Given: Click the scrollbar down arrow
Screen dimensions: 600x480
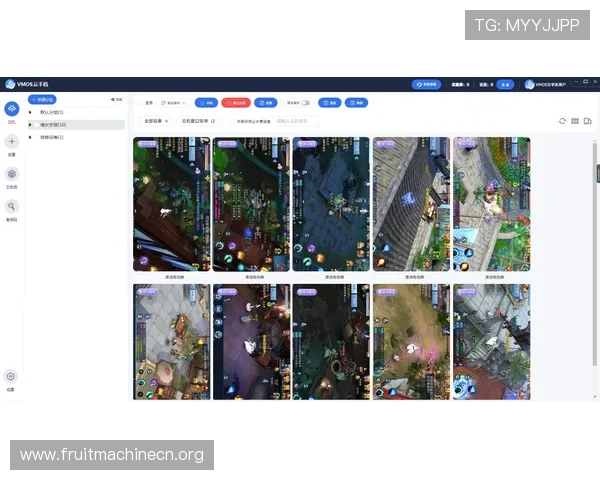Looking at the screenshot, I should point(594,397).
